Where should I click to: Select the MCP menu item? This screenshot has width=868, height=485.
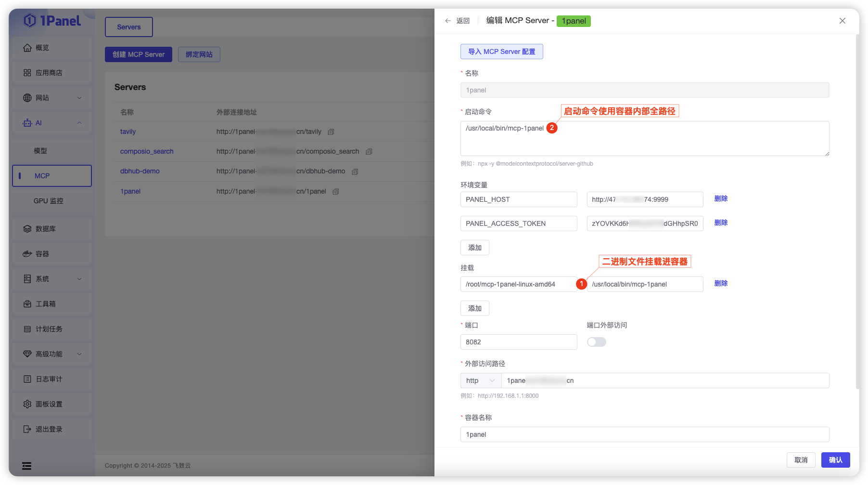pos(52,176)
